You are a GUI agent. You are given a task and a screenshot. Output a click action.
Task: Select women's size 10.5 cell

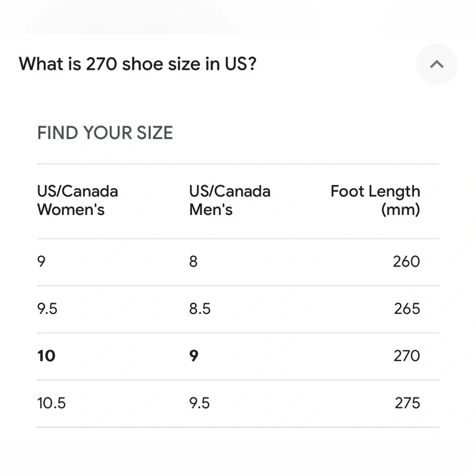[x=51, y=403]
